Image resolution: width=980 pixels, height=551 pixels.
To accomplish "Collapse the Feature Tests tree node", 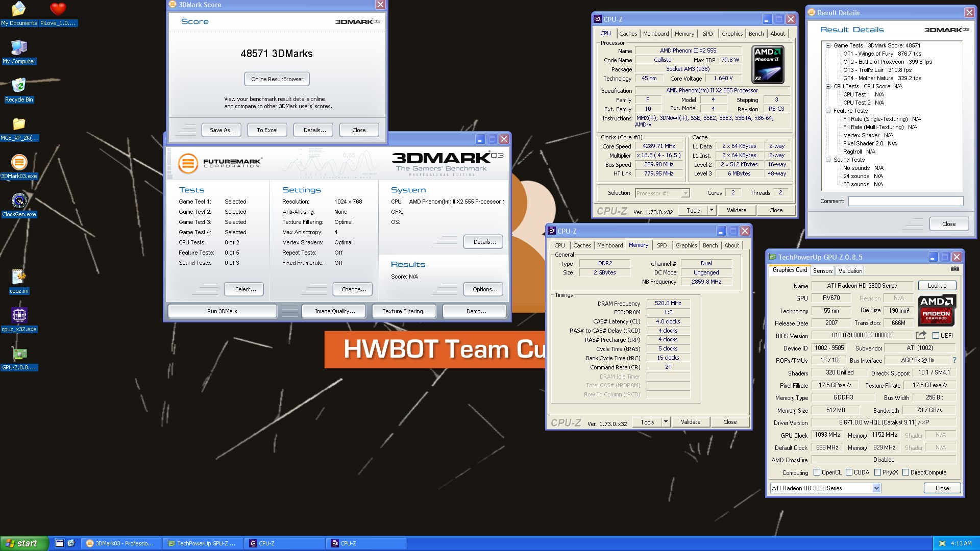I will click(828, 111).
